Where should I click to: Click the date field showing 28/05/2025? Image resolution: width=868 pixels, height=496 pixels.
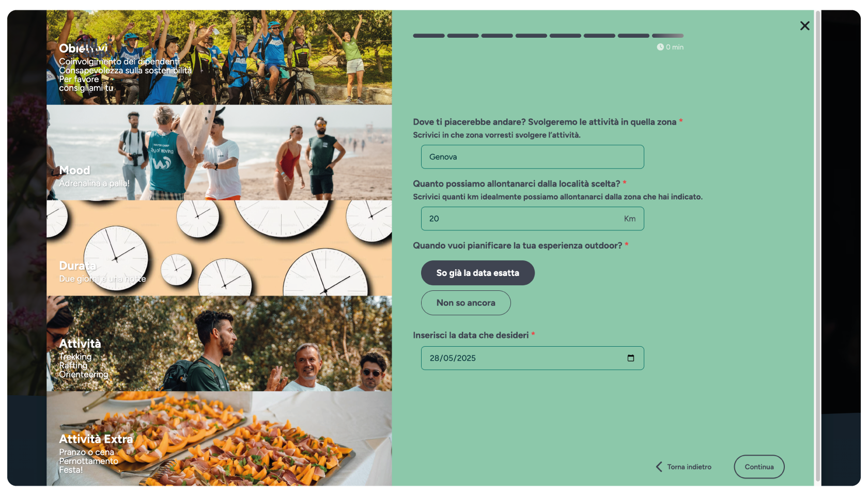click(532, 358)
